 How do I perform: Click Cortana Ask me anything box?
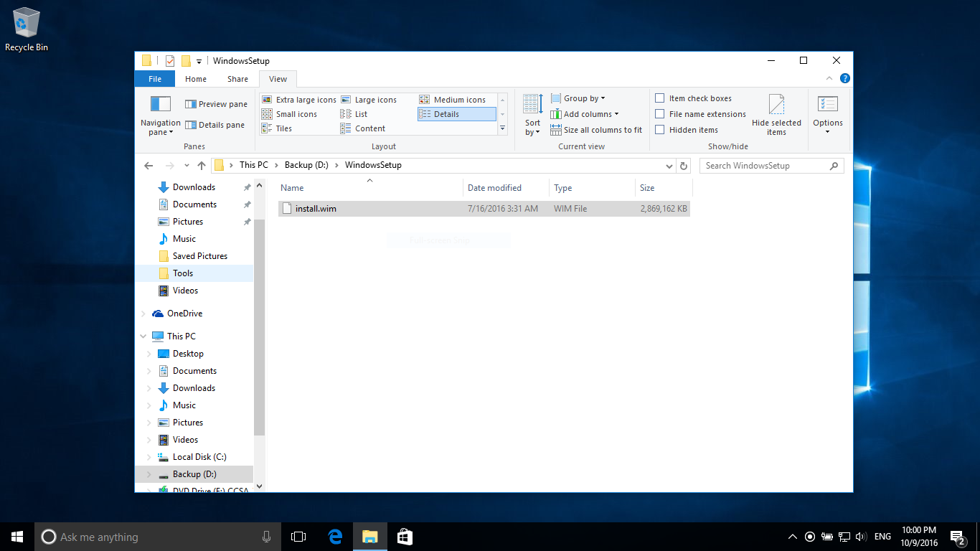pos(158,537)
